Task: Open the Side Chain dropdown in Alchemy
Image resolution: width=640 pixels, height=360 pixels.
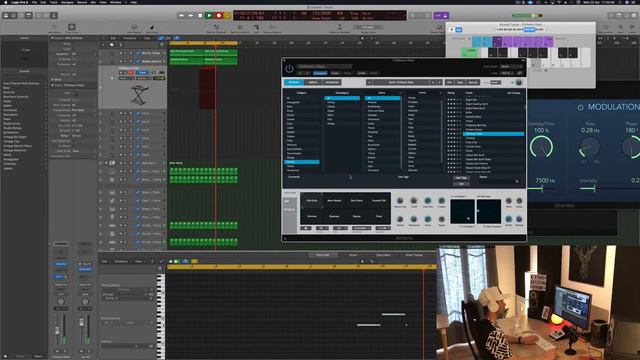Action: coord(511,67)
